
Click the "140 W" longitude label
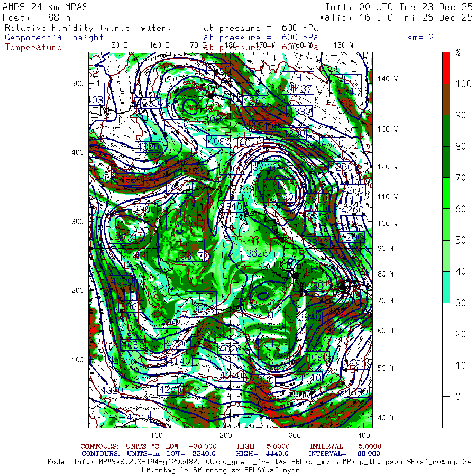387,79
